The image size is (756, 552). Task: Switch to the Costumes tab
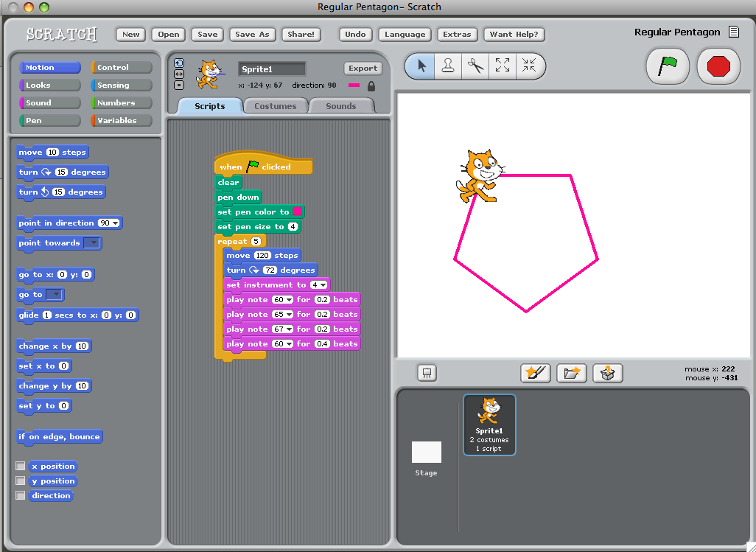[x=275, y=106]
